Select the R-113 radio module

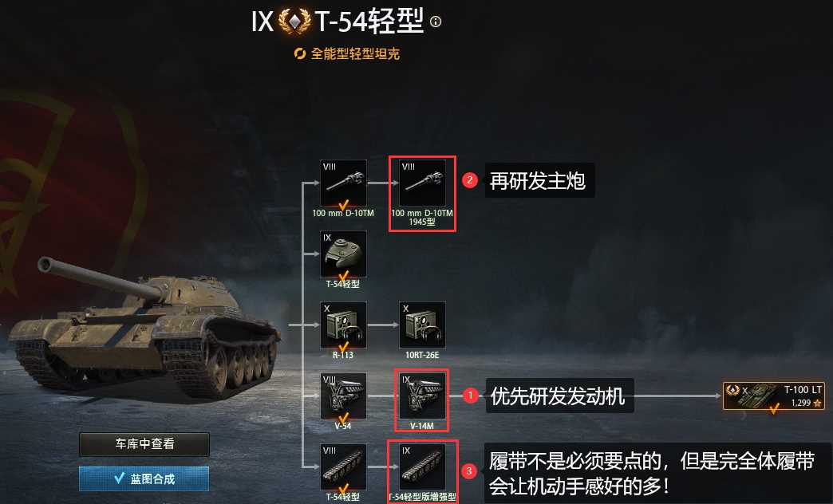[x=343, y=325]
